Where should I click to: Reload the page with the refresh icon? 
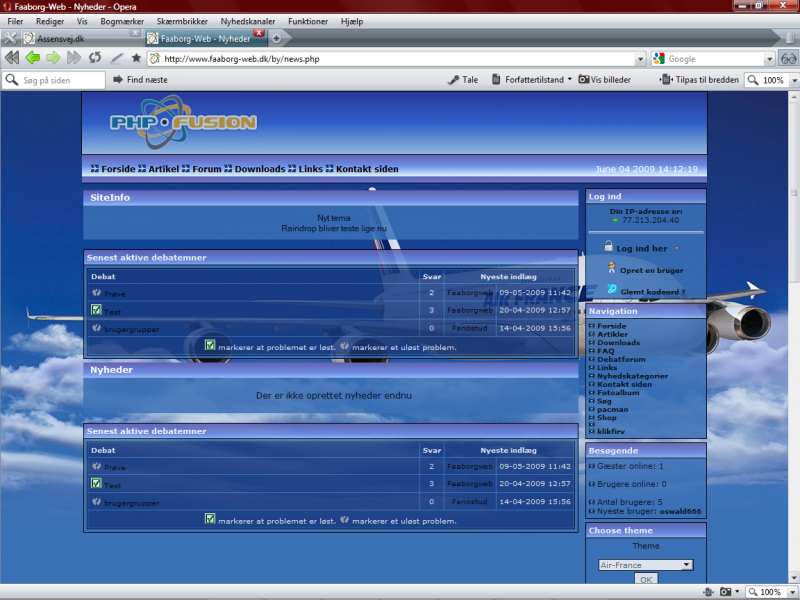click(x=95, y=58)
